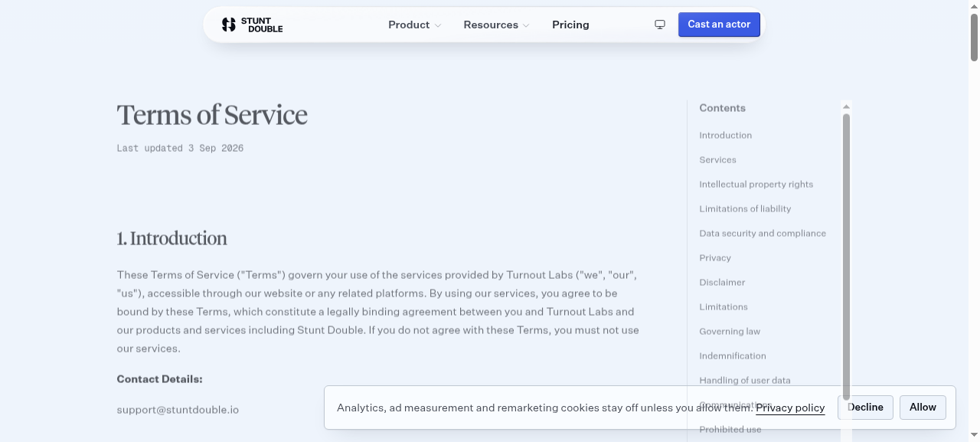Allow analytics cookies
Screen dimensions: 980x442
(923, 408)
